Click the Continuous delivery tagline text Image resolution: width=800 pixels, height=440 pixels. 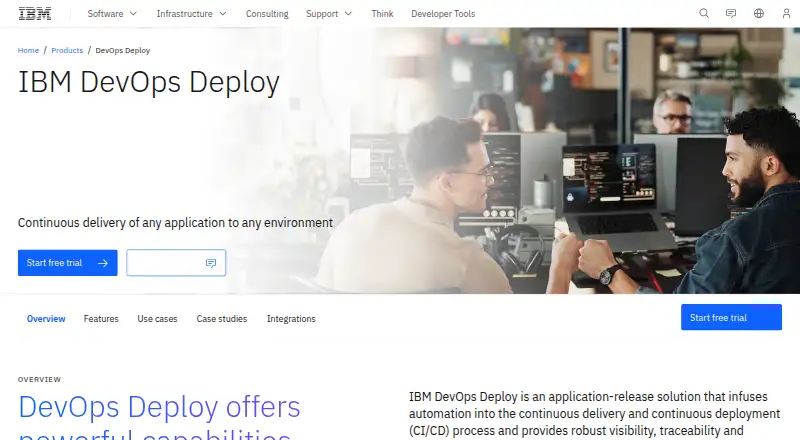point(175,223)
